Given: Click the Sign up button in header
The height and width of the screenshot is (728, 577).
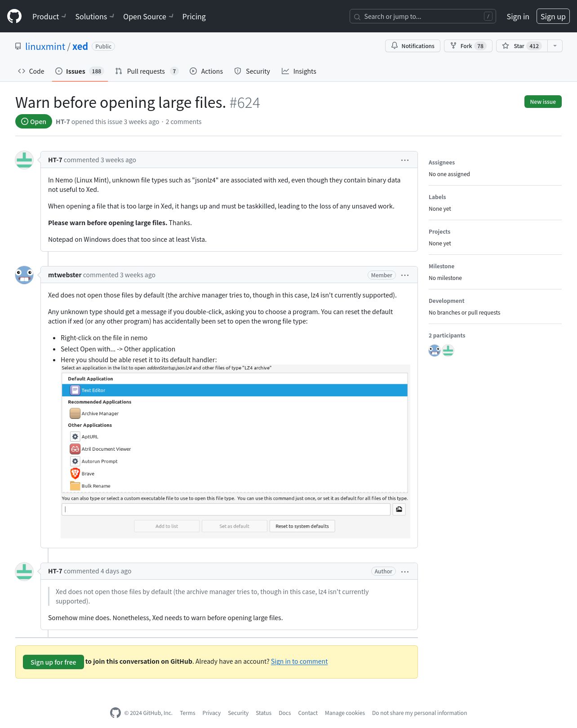Looking at the screenshot, I should point(553,16).
